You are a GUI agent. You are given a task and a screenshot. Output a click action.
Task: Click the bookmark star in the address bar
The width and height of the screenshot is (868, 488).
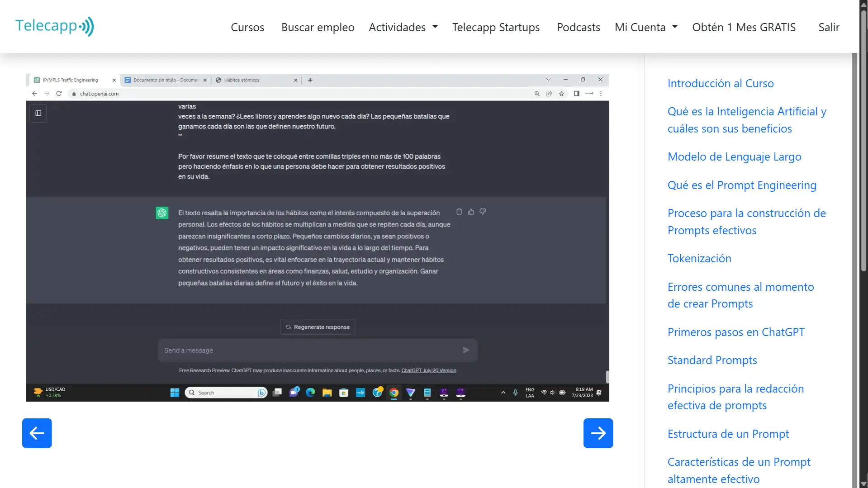click(562, 94)
